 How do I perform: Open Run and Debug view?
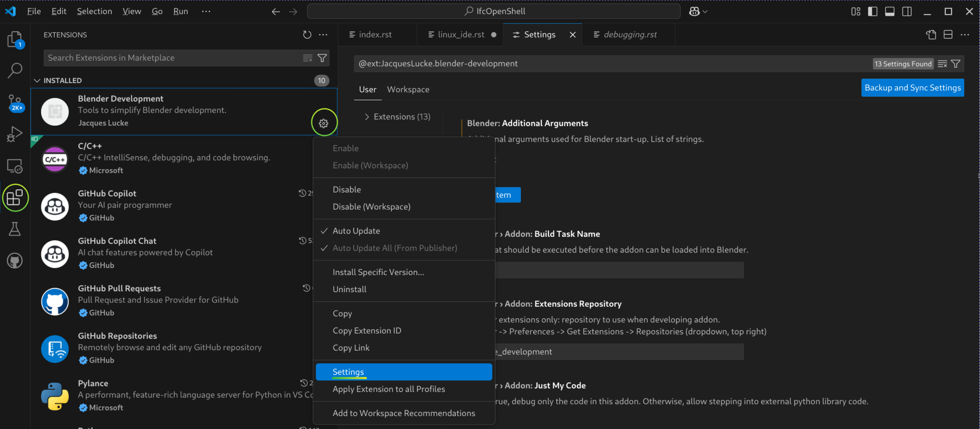tap(15, 134)
